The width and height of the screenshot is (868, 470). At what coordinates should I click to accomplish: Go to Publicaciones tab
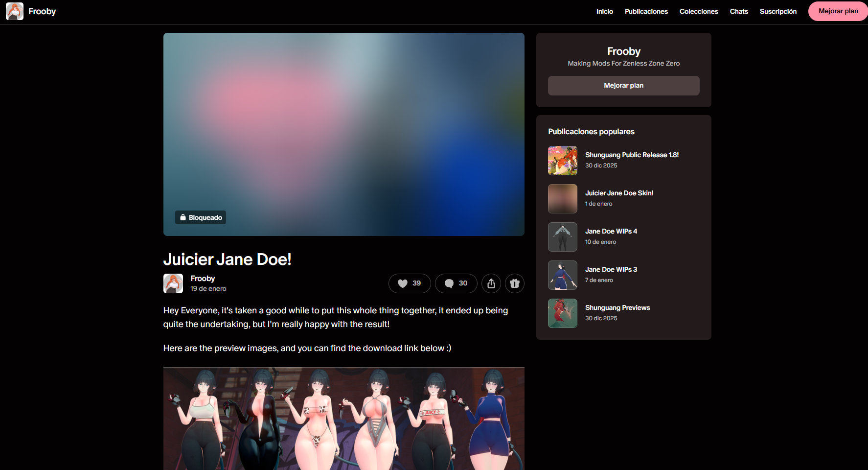(646, 11)
